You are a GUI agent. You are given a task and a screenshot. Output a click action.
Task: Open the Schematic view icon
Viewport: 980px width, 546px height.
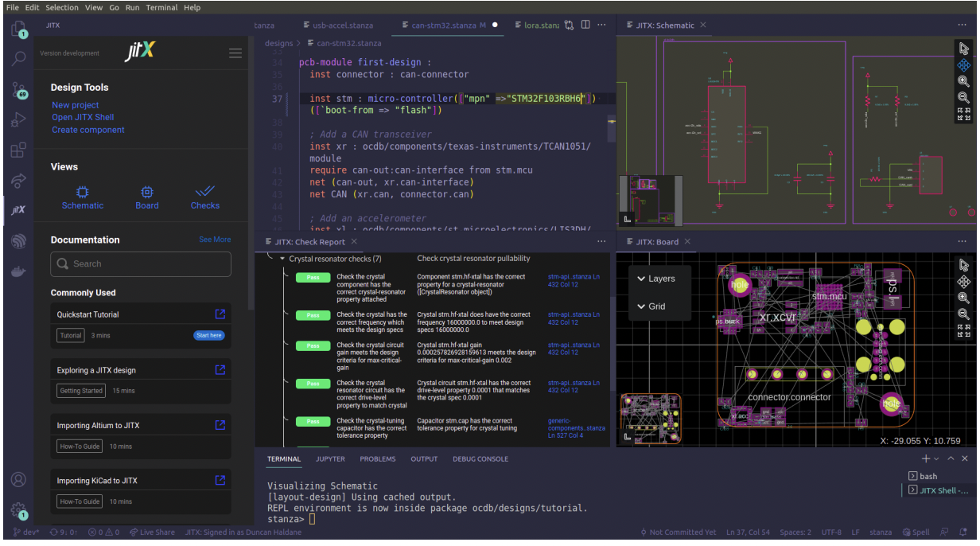(x=83, y=192)
